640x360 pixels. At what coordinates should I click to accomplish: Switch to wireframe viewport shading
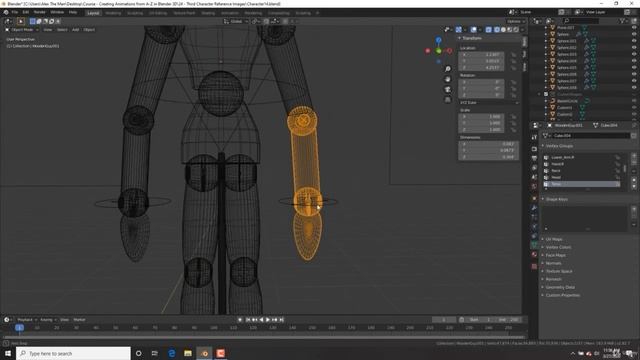pos(497,29)
